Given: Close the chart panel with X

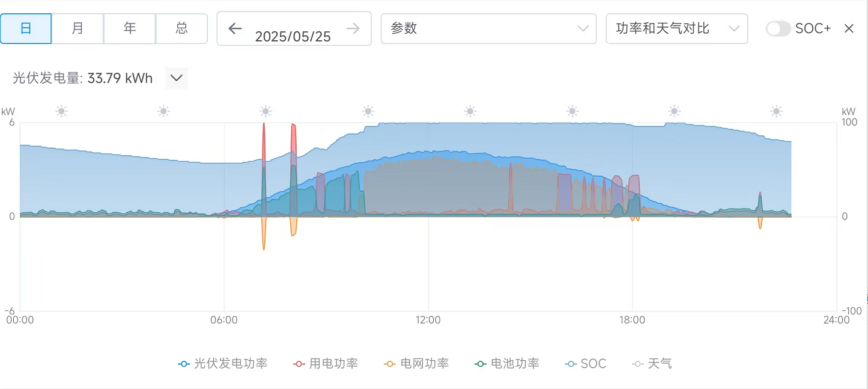Looking at the screenshot, I should coord(849,28).
